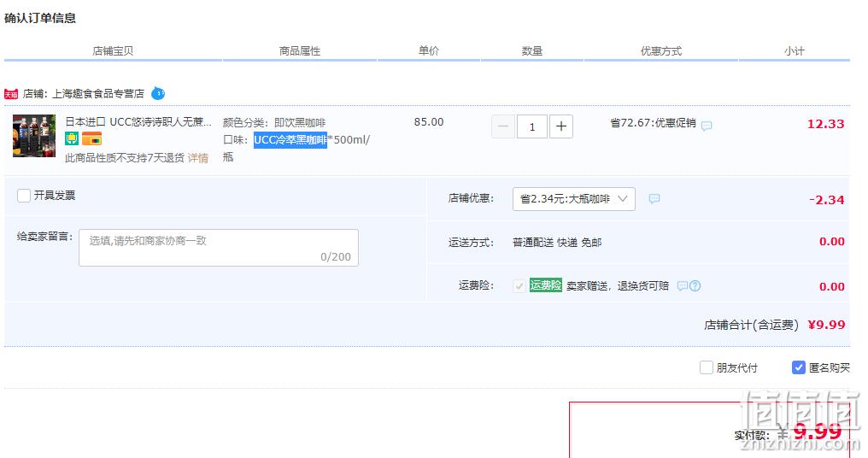Click the green service badge icon under the product title
The height and width of the screenshot is (458, 868).
tap(72, 138)
